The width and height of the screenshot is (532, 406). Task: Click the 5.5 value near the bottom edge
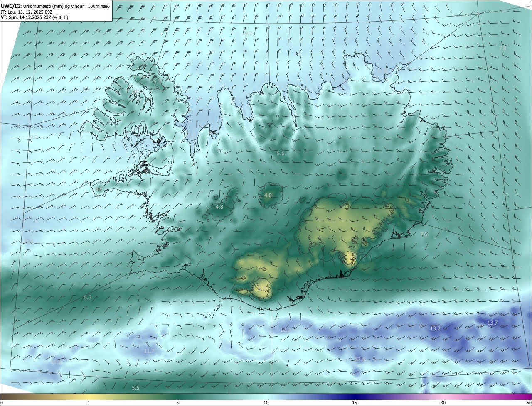[135, 388]
